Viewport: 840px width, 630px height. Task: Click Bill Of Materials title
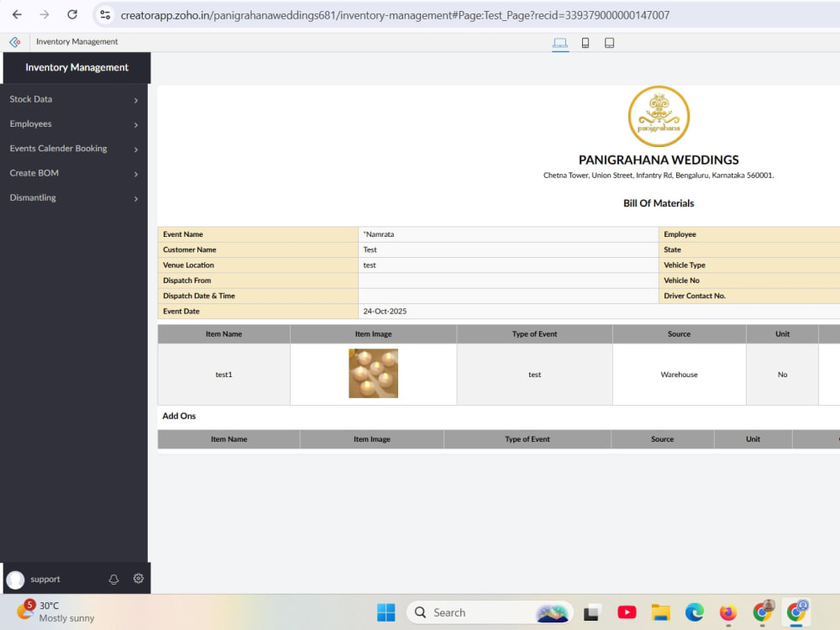coord(659,203)
